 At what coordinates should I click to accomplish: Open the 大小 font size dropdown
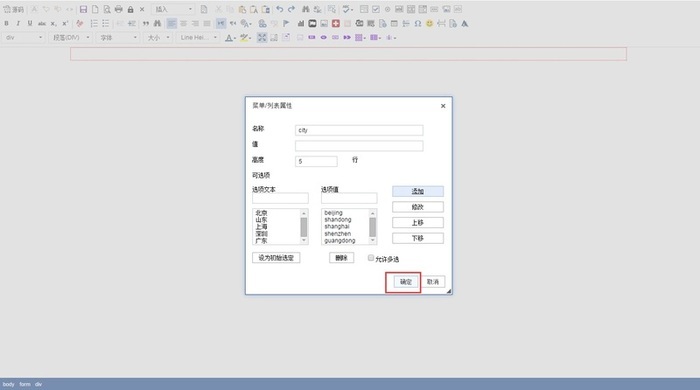click(x=158, y=38)
